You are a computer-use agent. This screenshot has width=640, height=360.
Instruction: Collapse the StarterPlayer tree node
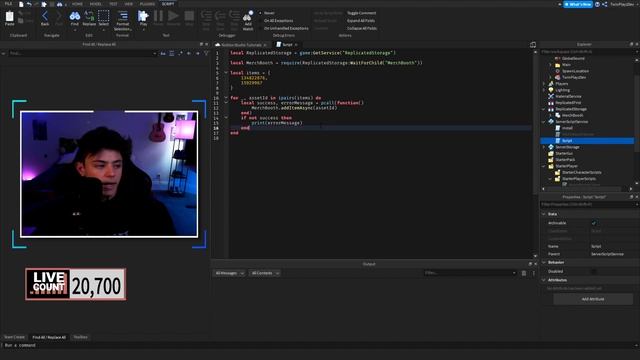(544, 166)
